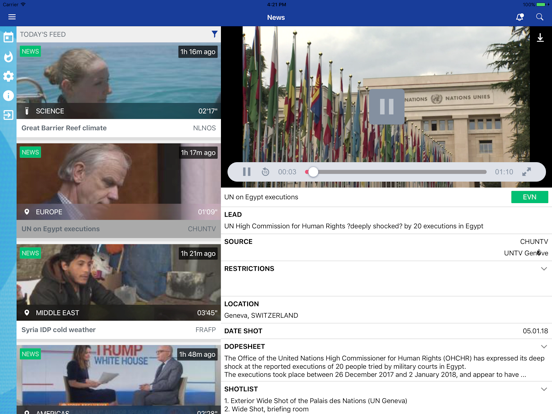The height and width of the screenshot is (414, 552).
Task: Click the UNTV Geneve source text
Action: tap(526, 253)
